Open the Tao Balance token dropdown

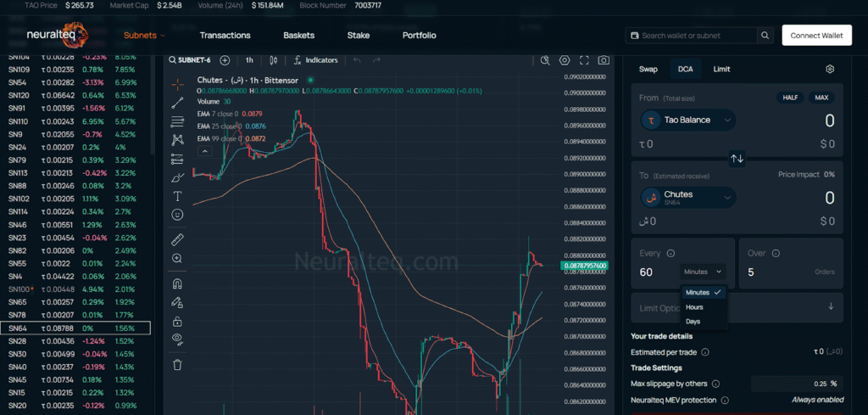click(687, 121)
